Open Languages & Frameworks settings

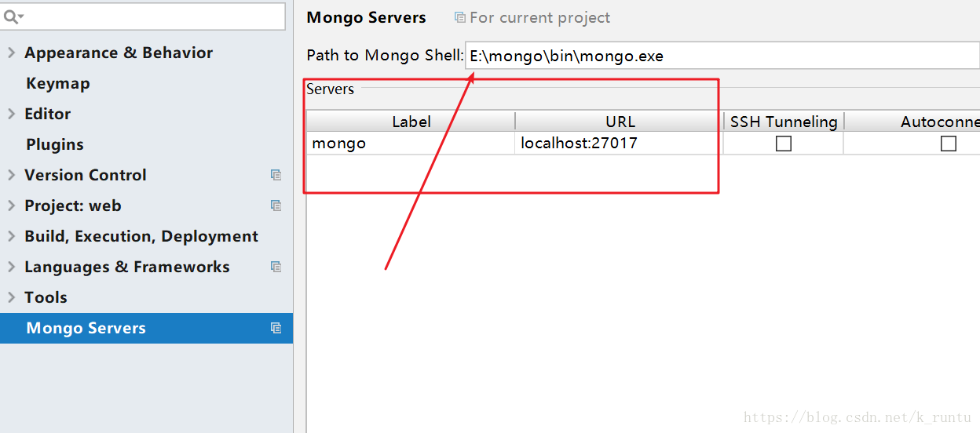[x=127, y=267]
